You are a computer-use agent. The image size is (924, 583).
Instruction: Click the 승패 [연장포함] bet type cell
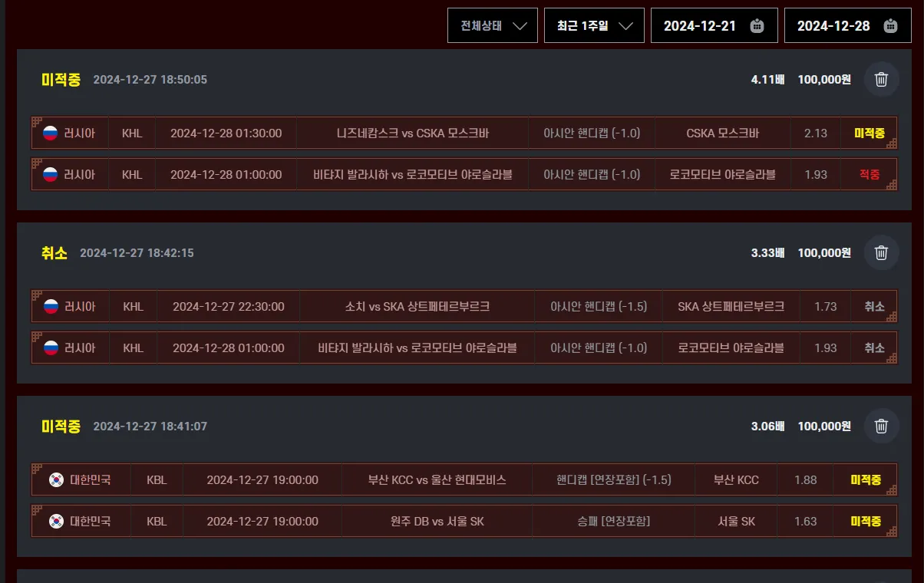(613, 521)
